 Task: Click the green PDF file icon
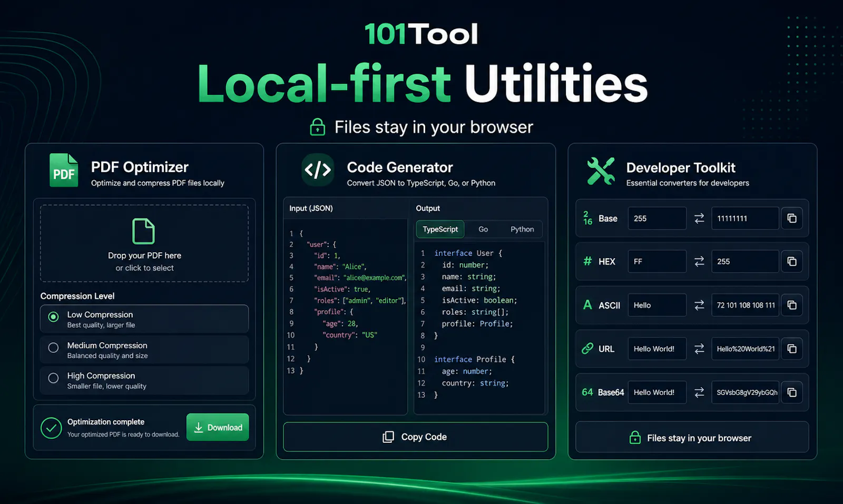64,170
